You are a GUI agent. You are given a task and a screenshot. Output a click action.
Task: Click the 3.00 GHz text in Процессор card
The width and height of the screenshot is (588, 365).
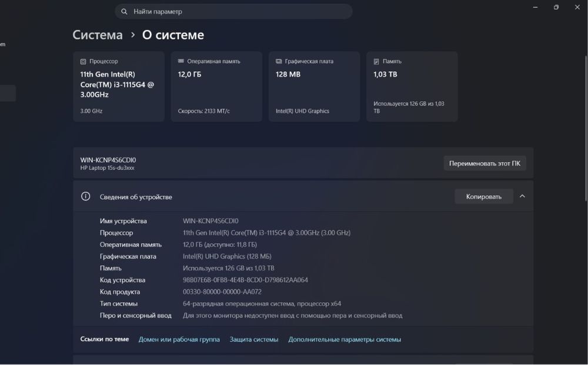(91, 111)
